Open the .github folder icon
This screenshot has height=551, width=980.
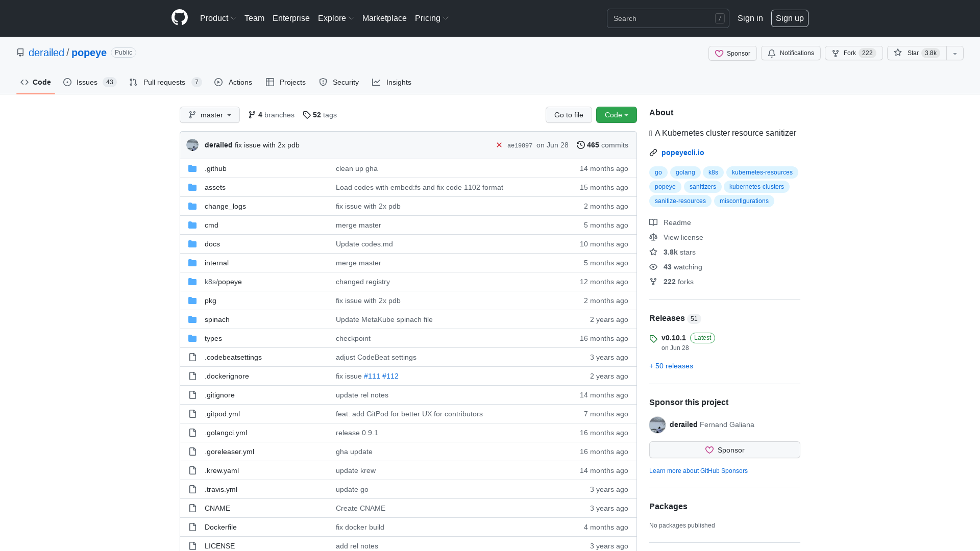coord(192,168)
